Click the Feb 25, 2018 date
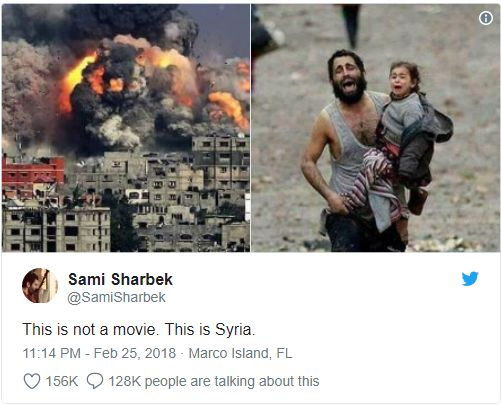The height and width of the screenshot is (406, 501). [135, 353]
